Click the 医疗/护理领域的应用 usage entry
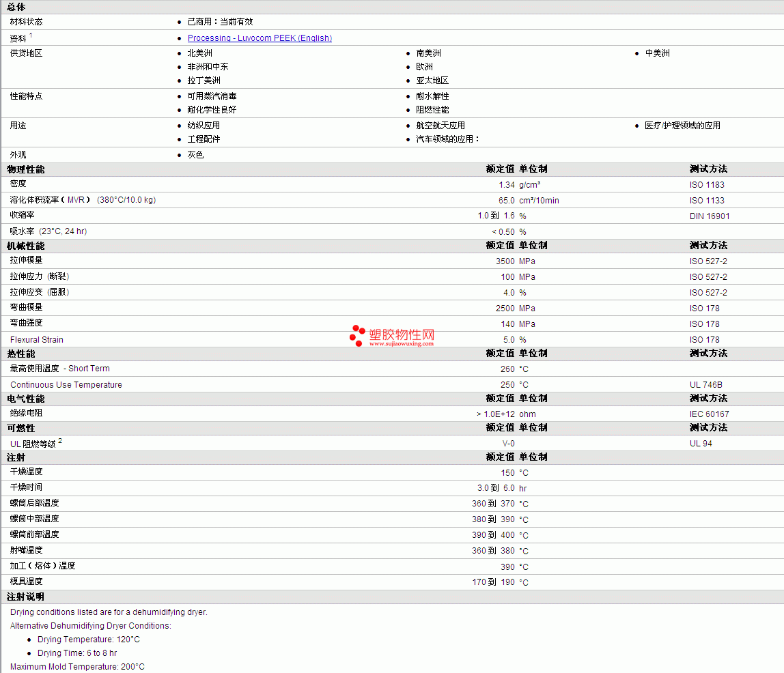The image size is (784, 673). [x=682, y=126]
